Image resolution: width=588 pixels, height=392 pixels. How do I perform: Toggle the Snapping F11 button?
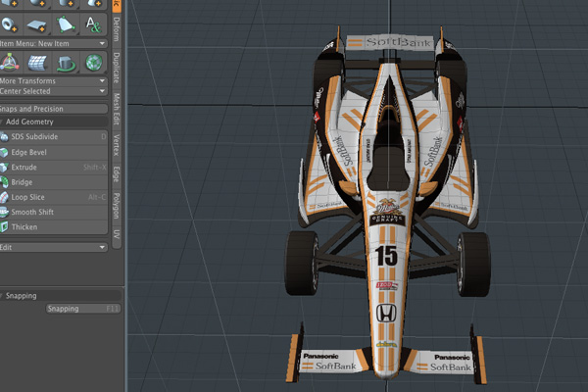(83, 309)
